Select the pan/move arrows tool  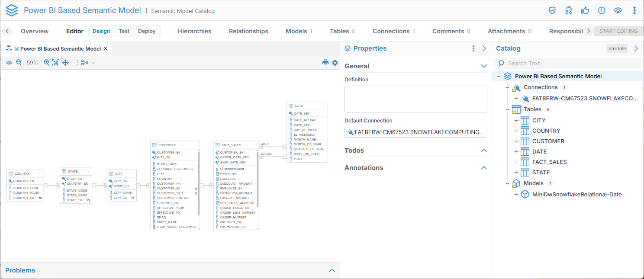[x=65, y=63]
